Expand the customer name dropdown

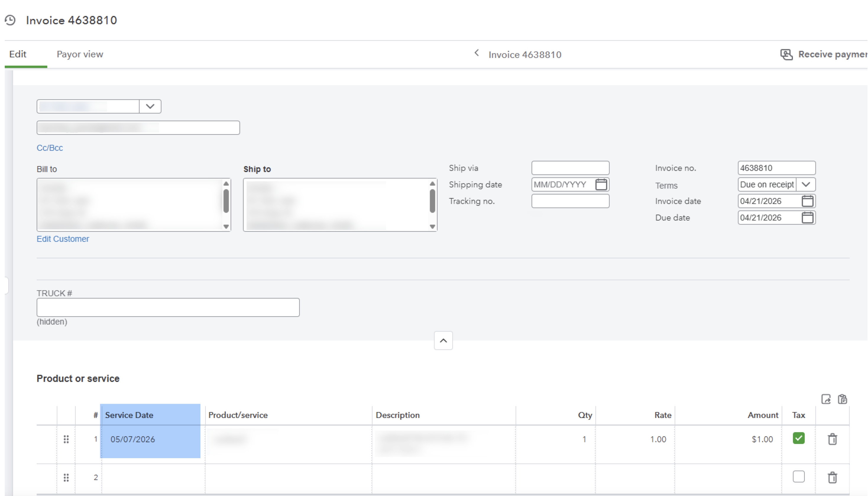click(150, 106)
